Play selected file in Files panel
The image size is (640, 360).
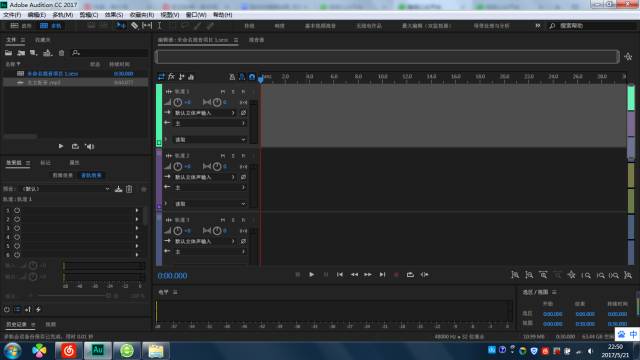click(x=61, y=146)
